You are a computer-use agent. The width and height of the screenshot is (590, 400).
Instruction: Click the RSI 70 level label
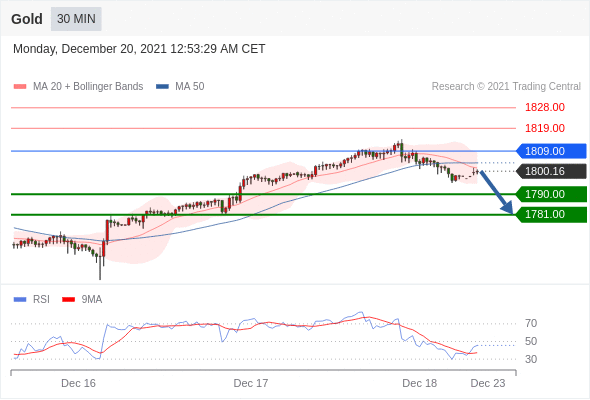[531, 323]
